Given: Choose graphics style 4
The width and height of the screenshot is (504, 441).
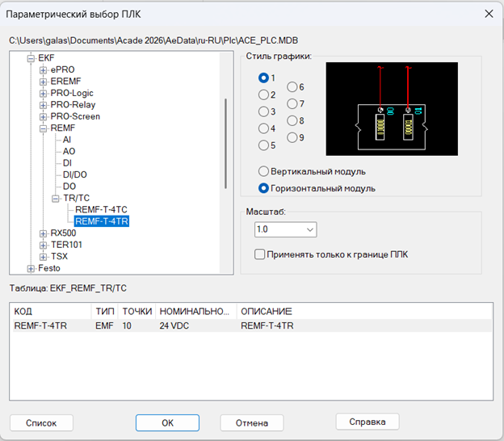Looking at the screenshot, I should [x=263, y=128].
